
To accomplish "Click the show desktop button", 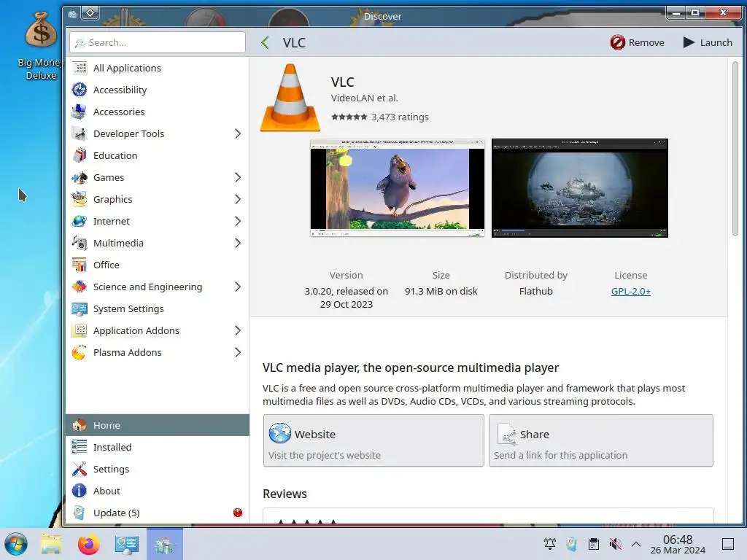I will coord(728,544).
